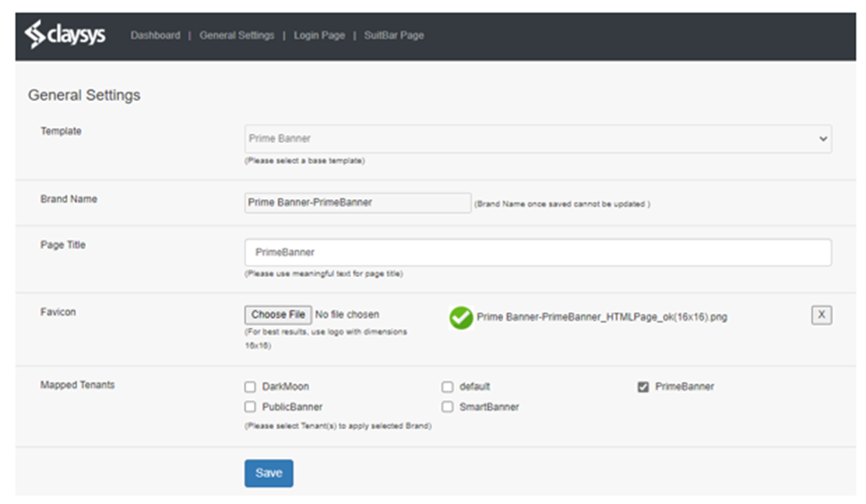The image size is (866, 504).
Task: Click the 'Page Title' field label
Action: [x=63, y=245]
